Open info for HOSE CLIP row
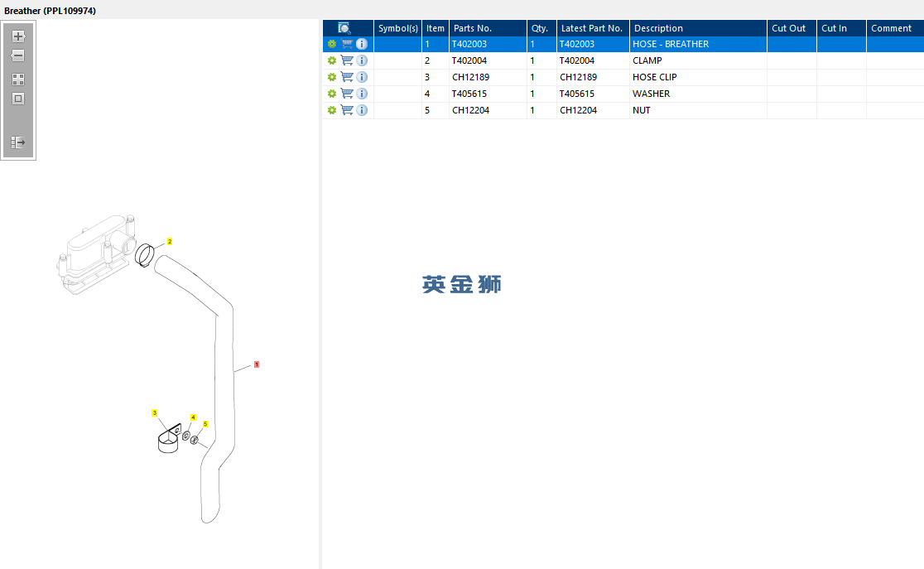 [362, 77]
